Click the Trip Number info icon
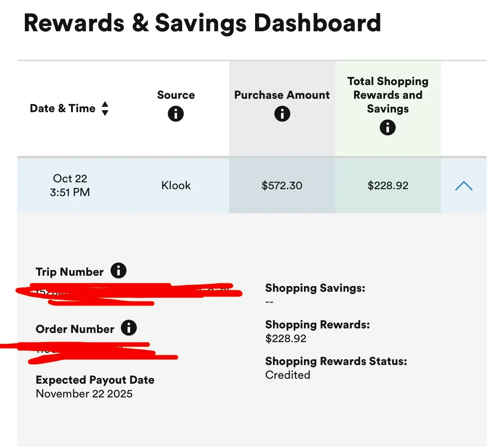This screenshot has height=447, width=504. pos(118,271)
